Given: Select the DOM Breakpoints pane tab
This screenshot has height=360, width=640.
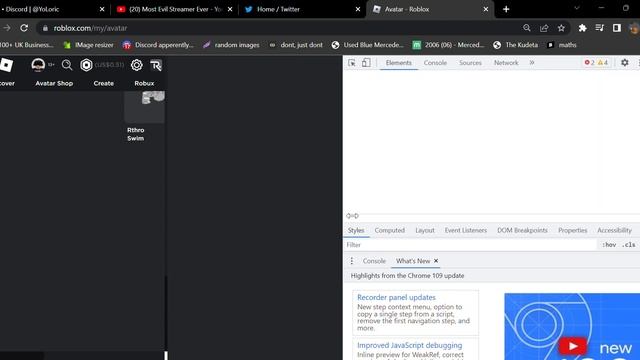Looking at the screenshot, I should point(522,230).
